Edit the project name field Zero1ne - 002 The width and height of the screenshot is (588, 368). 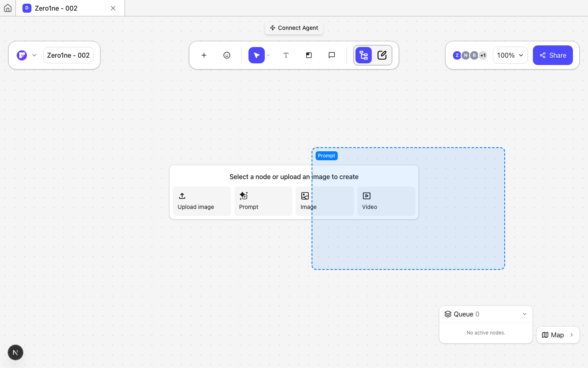68,55
